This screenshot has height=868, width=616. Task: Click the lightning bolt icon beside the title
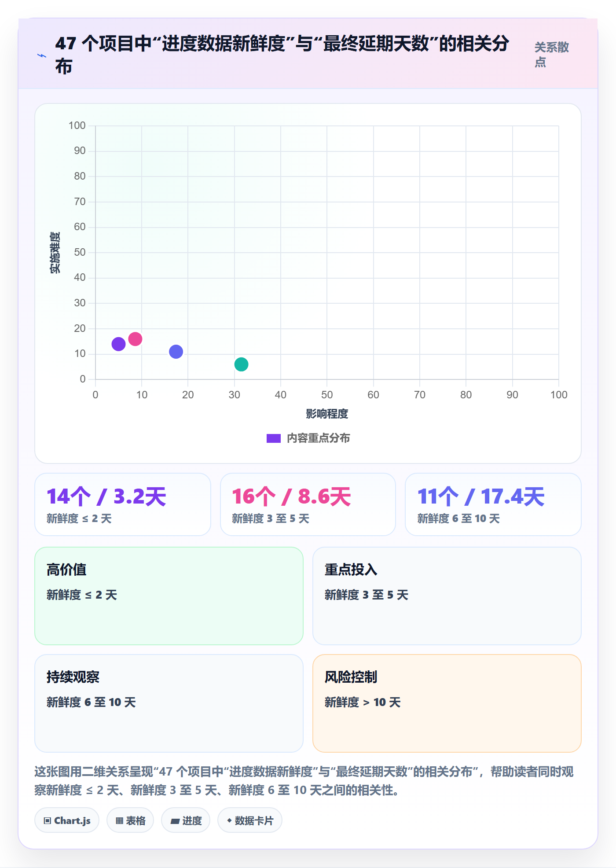coord(42,55)
